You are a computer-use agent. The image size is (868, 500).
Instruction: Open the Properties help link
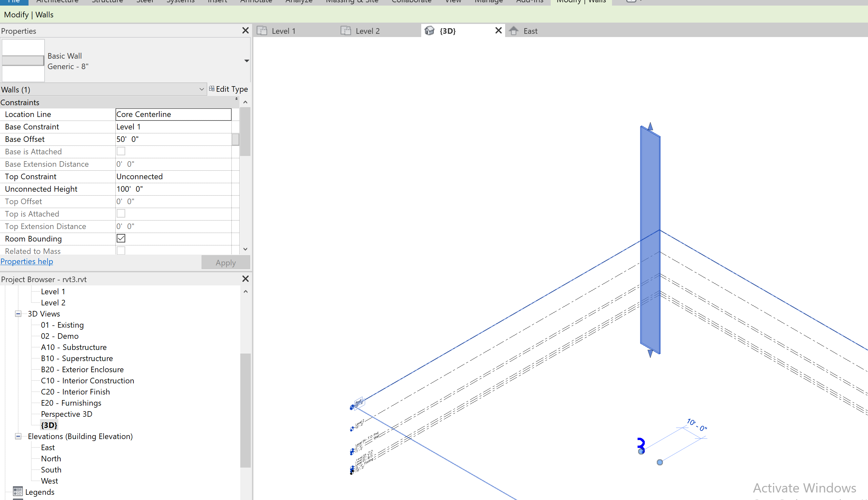tap(27, 261)
